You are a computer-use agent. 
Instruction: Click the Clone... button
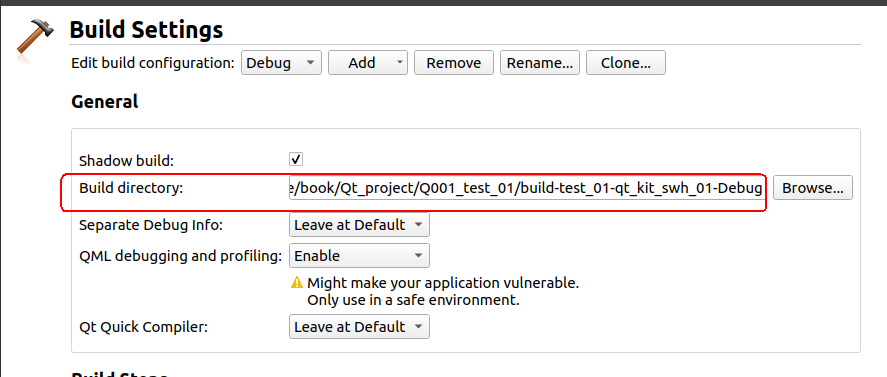coord(626,62)
